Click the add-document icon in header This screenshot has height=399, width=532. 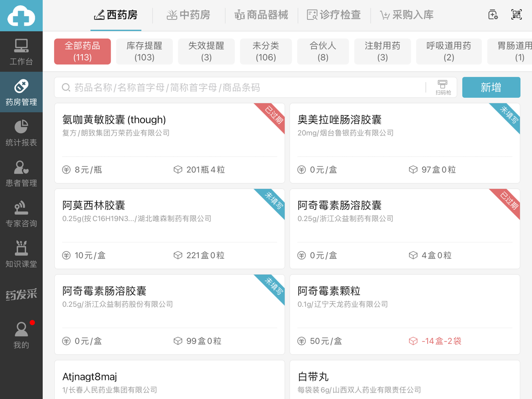(x=492, y=15)
